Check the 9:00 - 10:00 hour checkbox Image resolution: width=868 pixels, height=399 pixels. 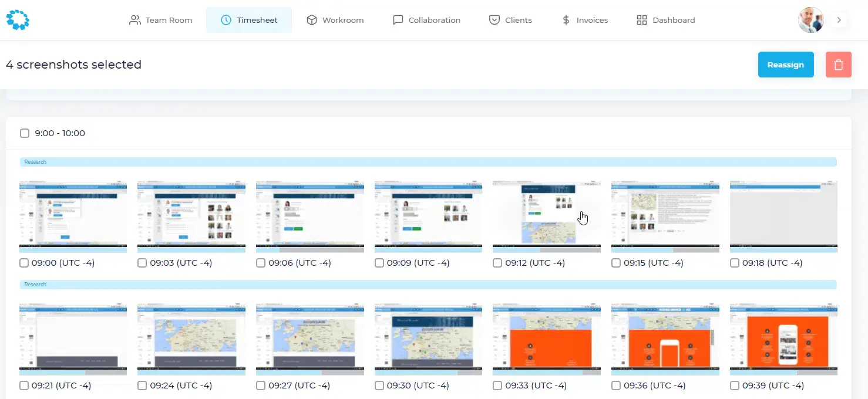pyautogui.click(x=25, y=133)
